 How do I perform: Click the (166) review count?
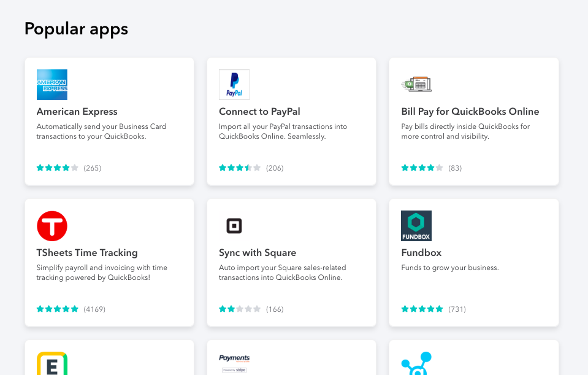point(275,309)
